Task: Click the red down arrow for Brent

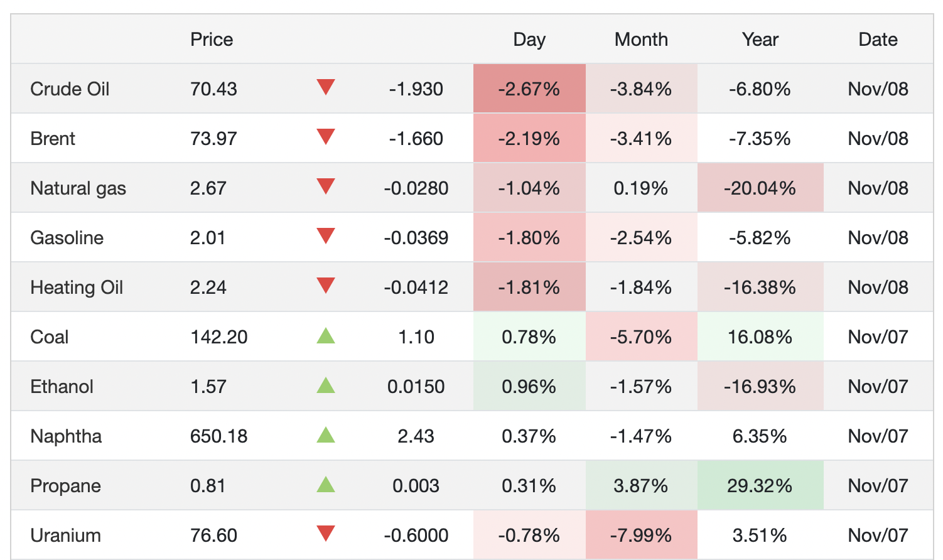Action: tap(326, 137)
